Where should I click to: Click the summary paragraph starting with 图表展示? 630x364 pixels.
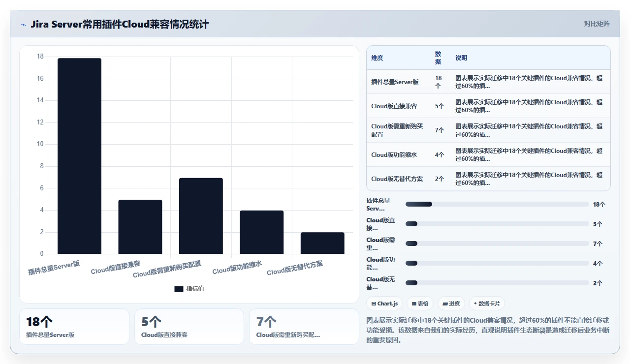[x=488, y=330]
